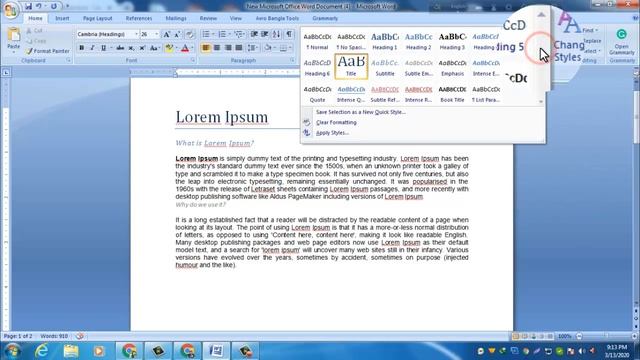Click the Increase Indent icon
The height and width of the screenshot is (360, 640).
point(264,34)
